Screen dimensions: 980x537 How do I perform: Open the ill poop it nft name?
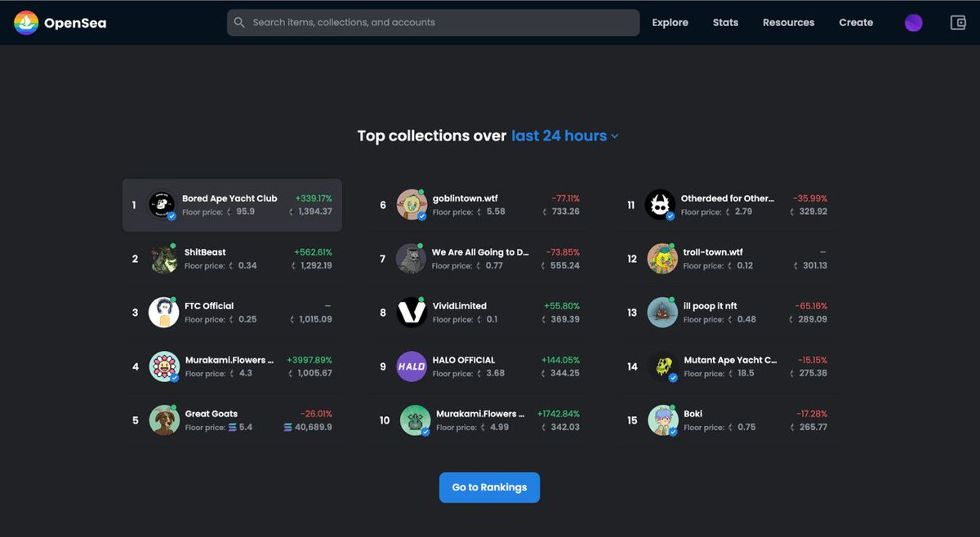tap(710, 306)
